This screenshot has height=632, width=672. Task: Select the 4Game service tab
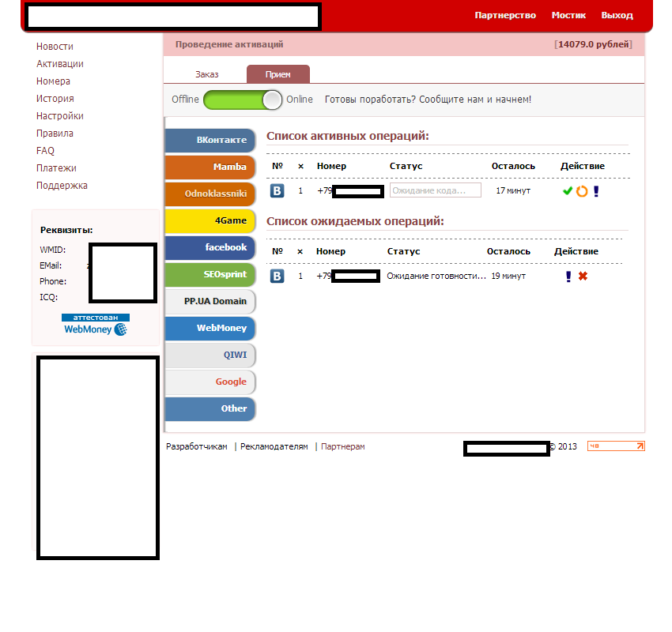(210, 220)
